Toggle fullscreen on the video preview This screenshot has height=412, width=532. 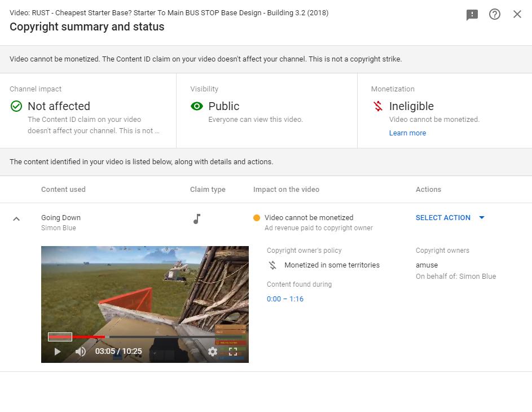click(x=233, y=351)
